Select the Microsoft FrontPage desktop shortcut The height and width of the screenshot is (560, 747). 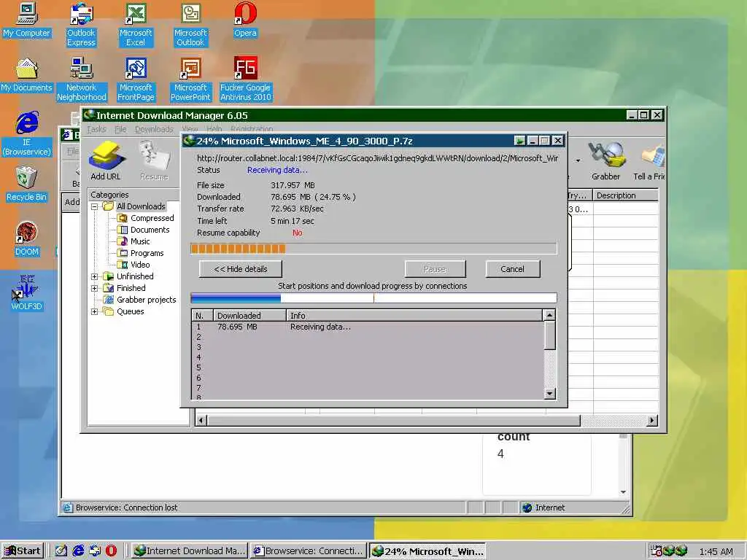136,79
